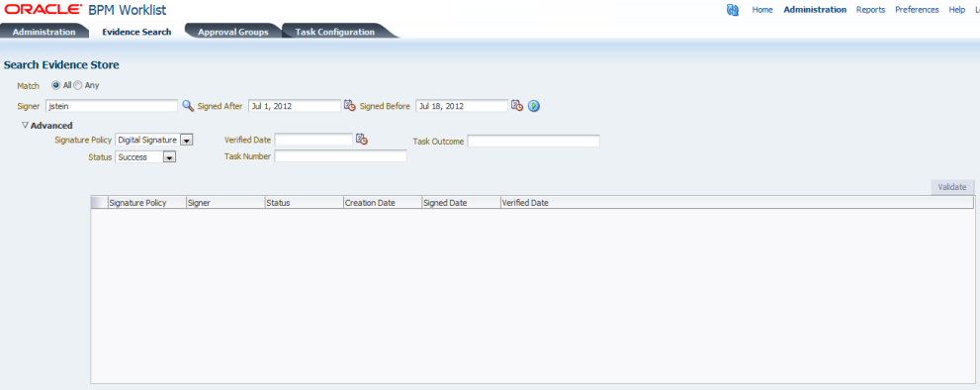The image size is (980, 390).
Task: Focus the Signer input field
Action: (112, 106)
